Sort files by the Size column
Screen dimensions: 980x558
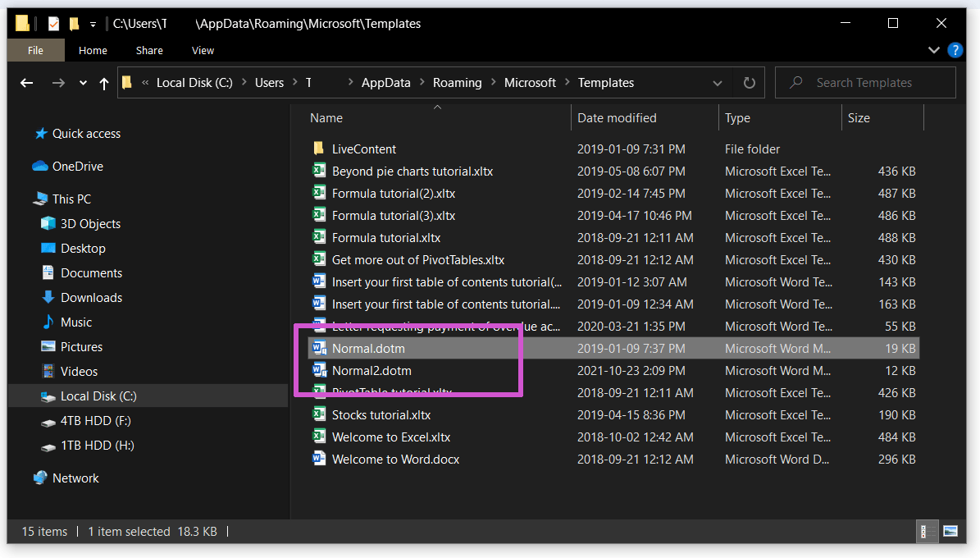(x=859, y=118)
